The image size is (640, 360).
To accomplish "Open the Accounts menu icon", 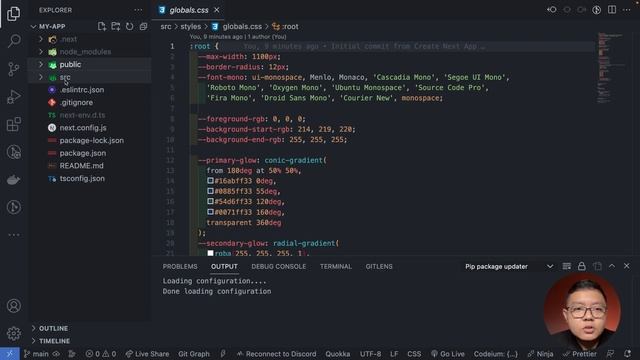I will 14,306.
